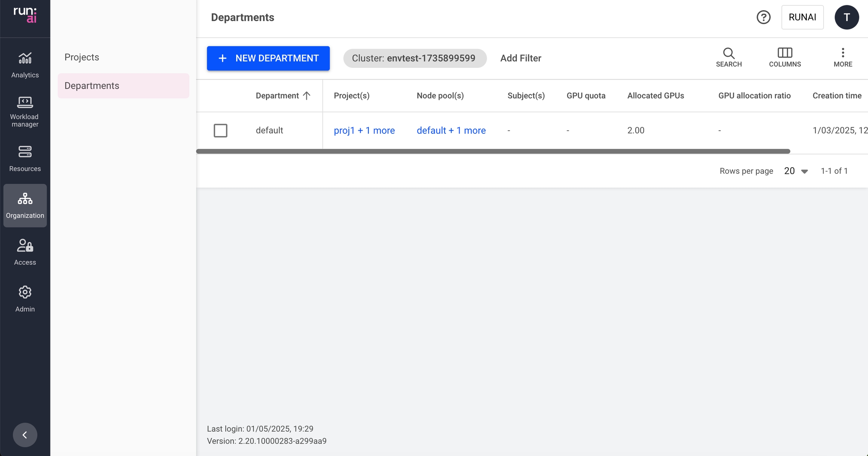Open Workload manager in the sidebar
868x456 pixels.
tap(25, 103)
